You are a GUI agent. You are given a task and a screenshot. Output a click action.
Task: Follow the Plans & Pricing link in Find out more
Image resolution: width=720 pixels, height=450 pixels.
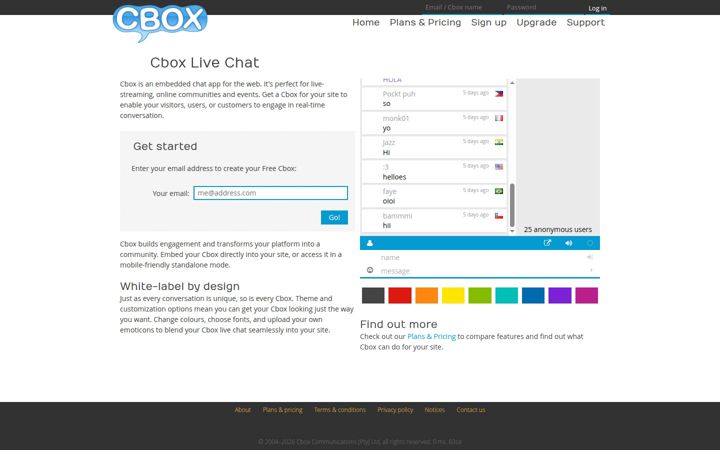tap(431, 336)
